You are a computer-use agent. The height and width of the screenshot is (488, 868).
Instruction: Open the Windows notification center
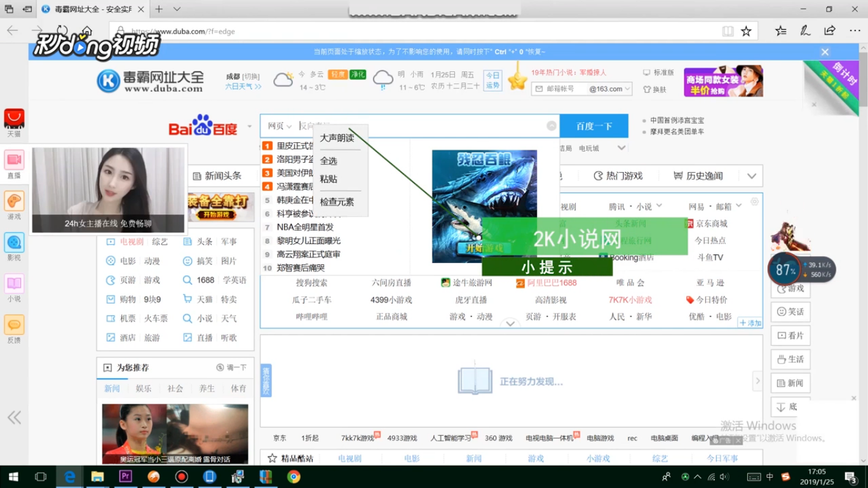851,477
